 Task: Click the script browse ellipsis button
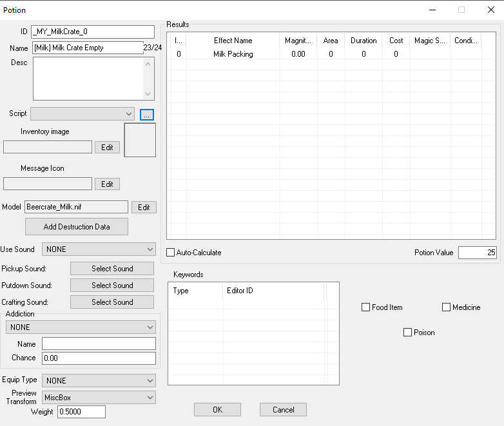[x=146, y=115]
